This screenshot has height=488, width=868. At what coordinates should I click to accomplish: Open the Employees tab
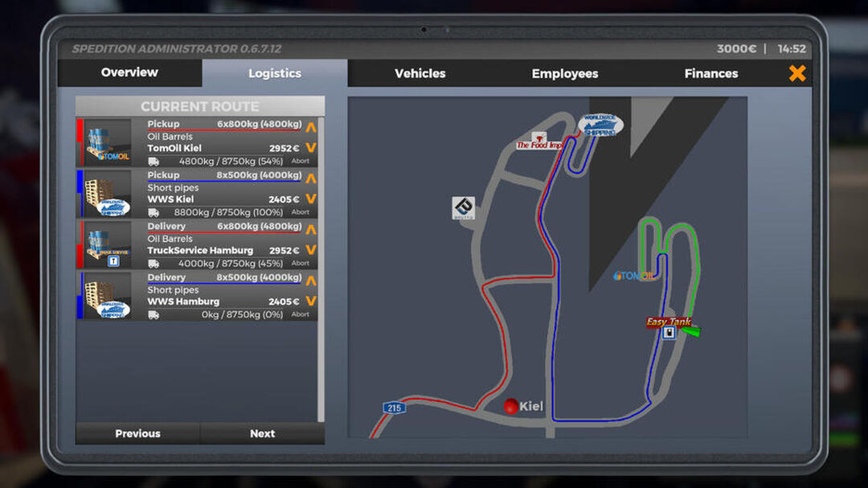coord(565,73)
